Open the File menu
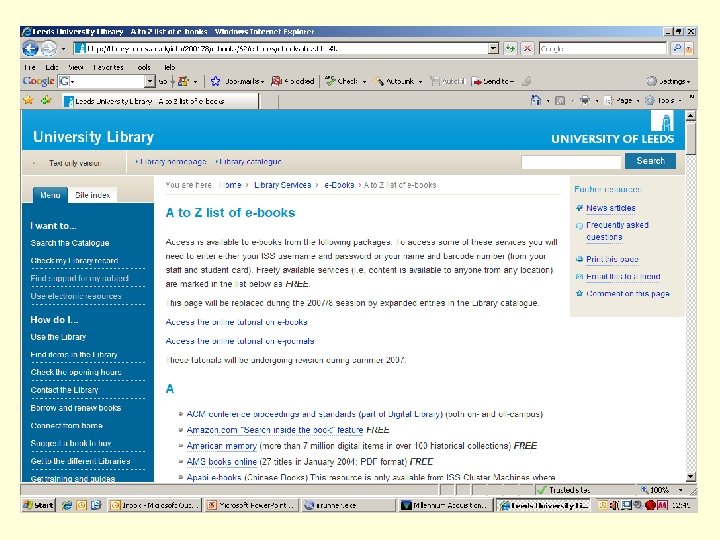This screenshot has height=540, width=720. [x=29, y=67]
